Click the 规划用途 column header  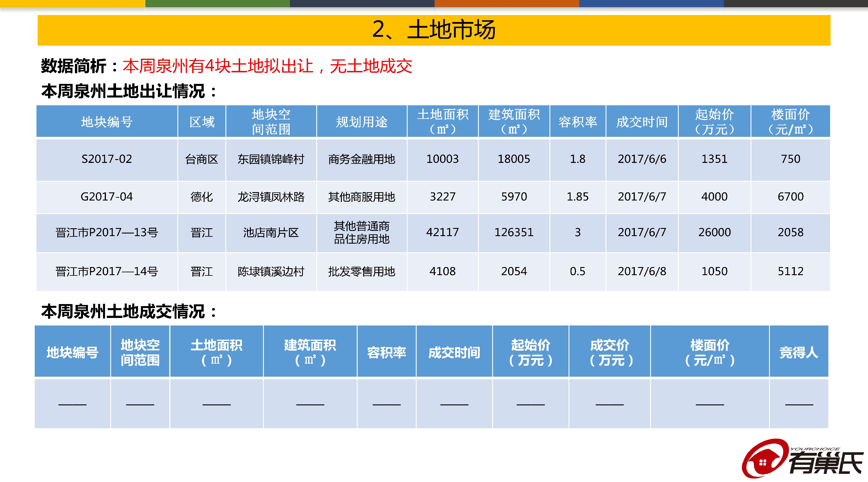tap(362, 122)
